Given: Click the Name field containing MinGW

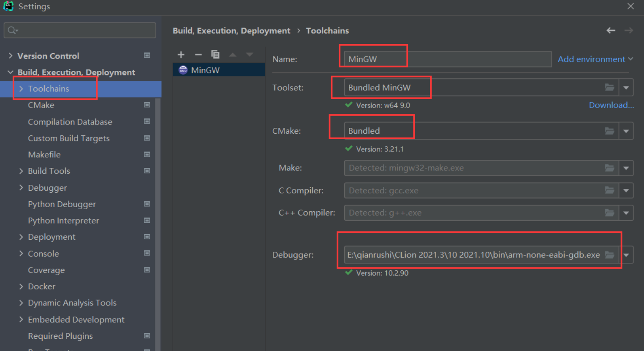Looking at the screenshot, I should 448,59.
